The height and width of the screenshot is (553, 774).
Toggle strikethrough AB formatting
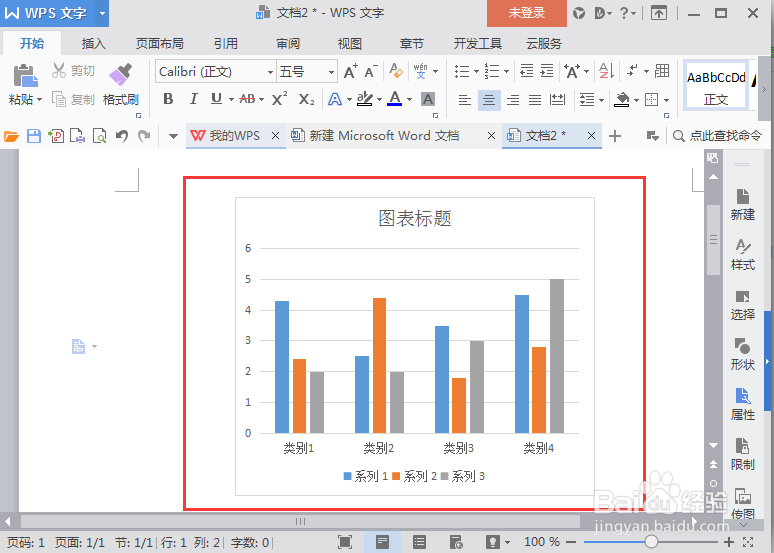[x=247, y=99]
